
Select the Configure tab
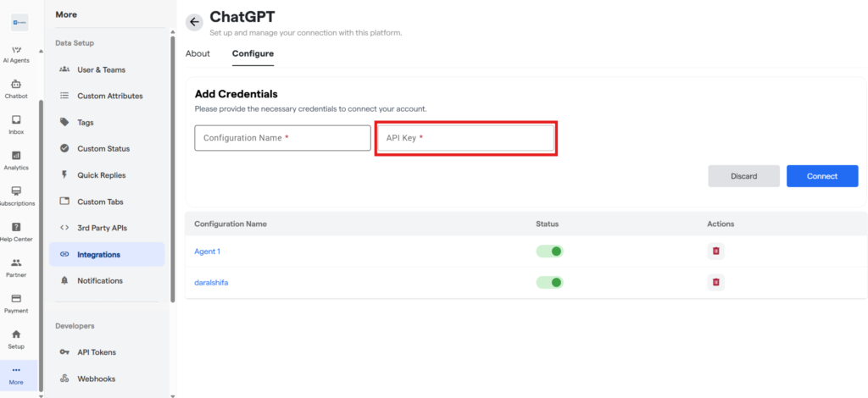[x=253, y=53]
